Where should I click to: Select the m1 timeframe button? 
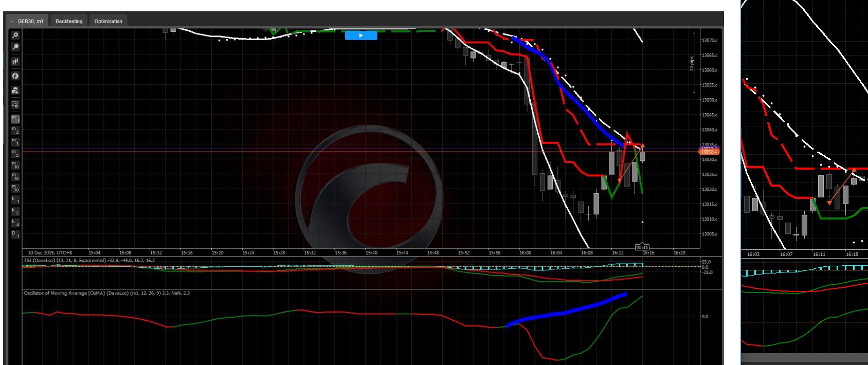pyautogui.click(x=15, y=119)
